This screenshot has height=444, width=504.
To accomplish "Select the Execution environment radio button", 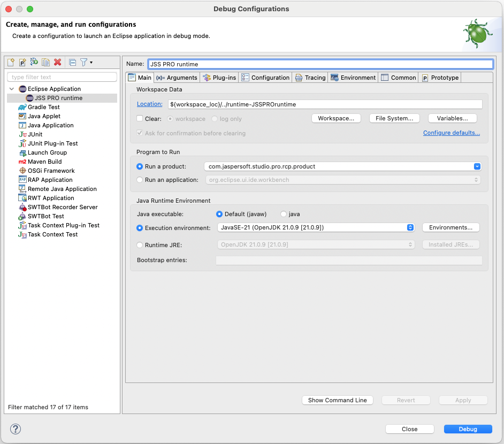I will [x=140, y=228].
